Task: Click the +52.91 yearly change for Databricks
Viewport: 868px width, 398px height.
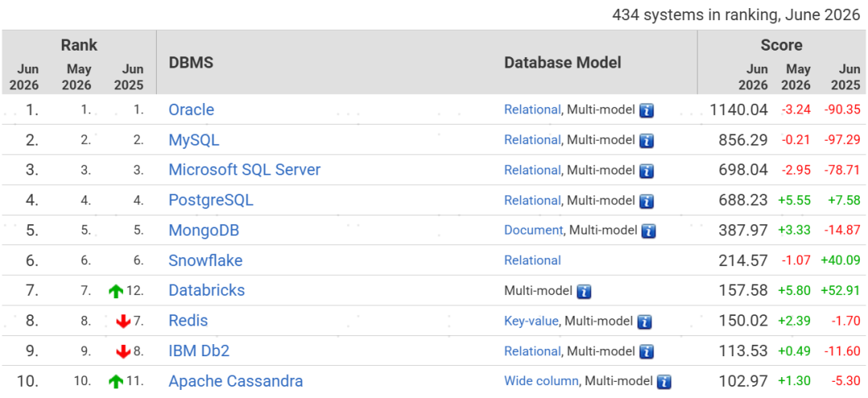Action: click(841, 290)
